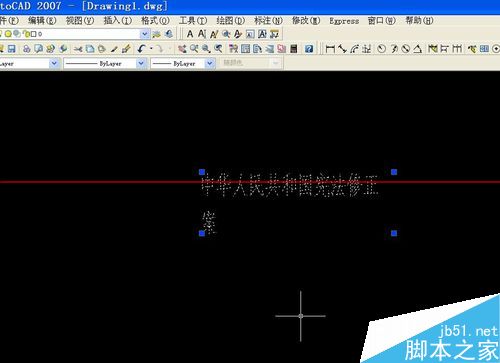
Task: Open the DesignCenter icon
Action: pyautogui.click(x=246, y=49)
